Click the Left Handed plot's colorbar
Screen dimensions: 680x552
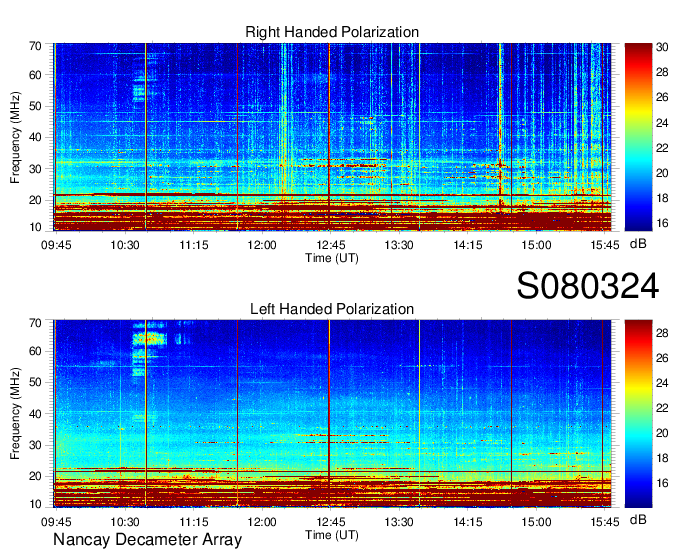click(638, 414)
